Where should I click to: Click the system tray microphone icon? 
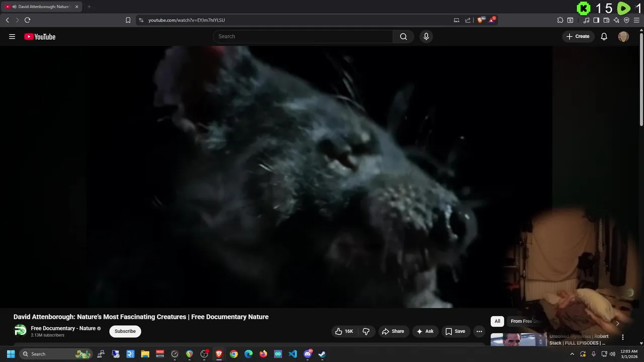(x=594, y=354)
